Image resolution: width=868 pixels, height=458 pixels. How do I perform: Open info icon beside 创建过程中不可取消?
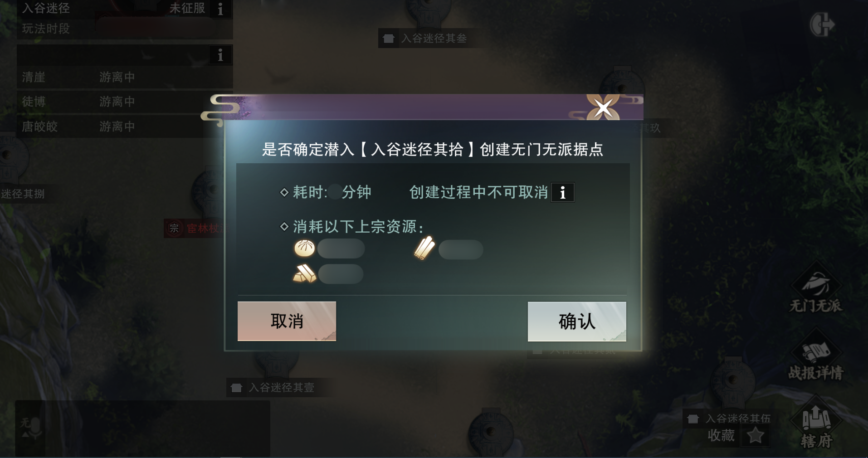tap(563, 192)
